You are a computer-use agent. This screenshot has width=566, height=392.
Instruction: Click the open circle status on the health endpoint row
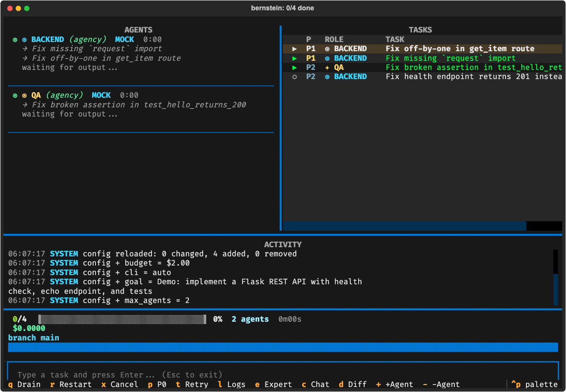pos(294,77)
